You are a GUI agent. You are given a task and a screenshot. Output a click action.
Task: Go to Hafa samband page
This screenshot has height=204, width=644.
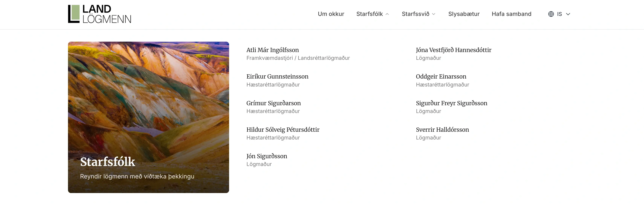(511, 14)
